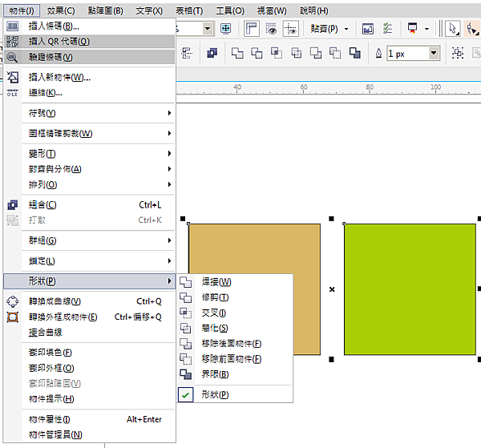Click toolbar Boundary shaping button
Image resolution: width=481 pixels, height=448 pixels.
pyautogui.click(x=355, y=54)
